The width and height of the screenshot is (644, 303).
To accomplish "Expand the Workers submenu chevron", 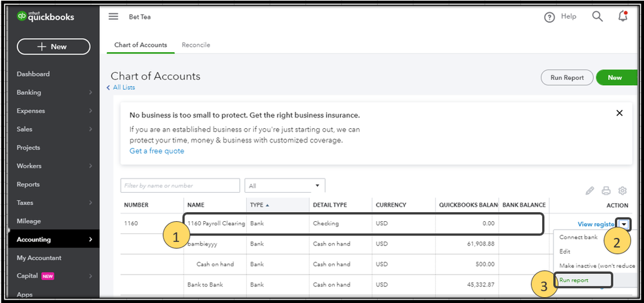I will (x=90, y=166).
